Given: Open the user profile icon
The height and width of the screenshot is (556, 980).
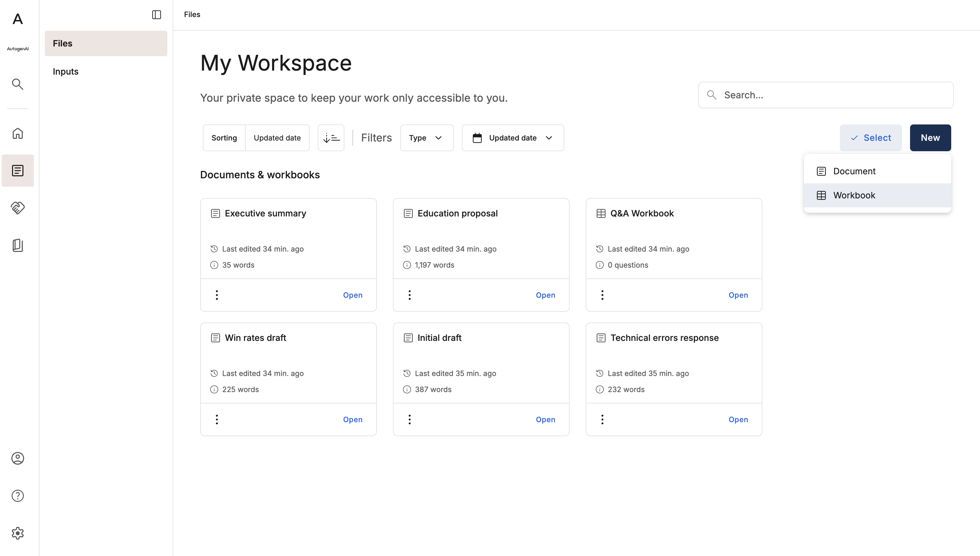Looking at the screenshot, I should pos(18,458).
